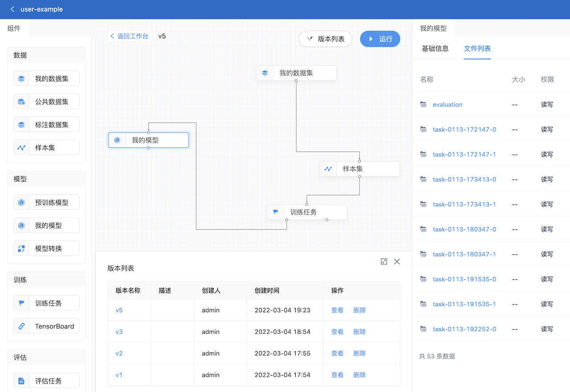Switch to 基础信息 tab
The image size is (570, 392).
(435, 49)
